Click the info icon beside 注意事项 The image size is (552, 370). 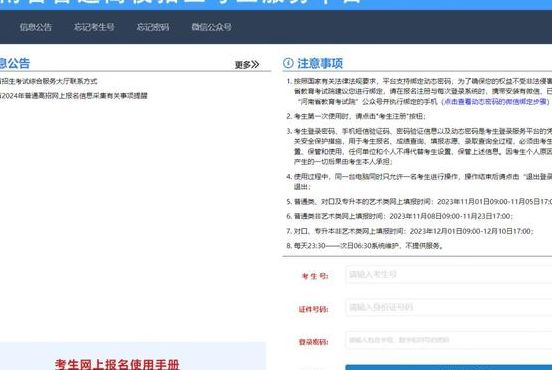pos(288,63)
